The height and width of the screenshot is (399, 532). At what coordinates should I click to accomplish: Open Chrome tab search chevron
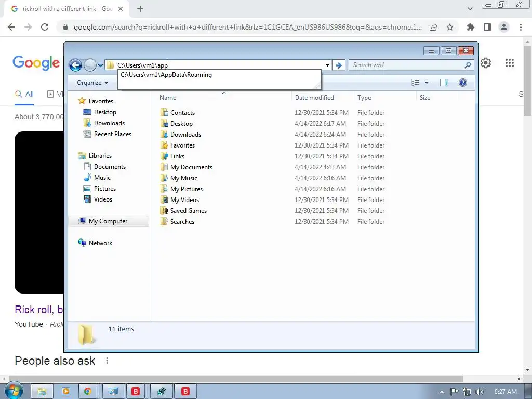tap(470, 9)
